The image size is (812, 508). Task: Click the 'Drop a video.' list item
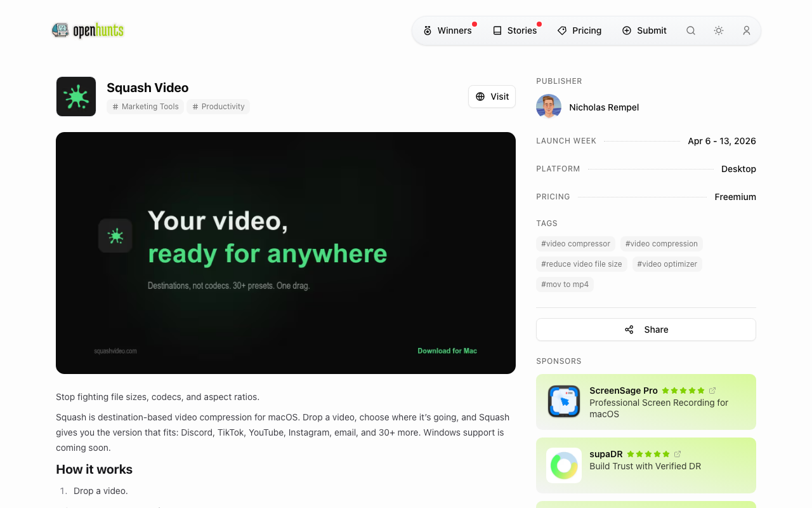(x=101, y=491)
